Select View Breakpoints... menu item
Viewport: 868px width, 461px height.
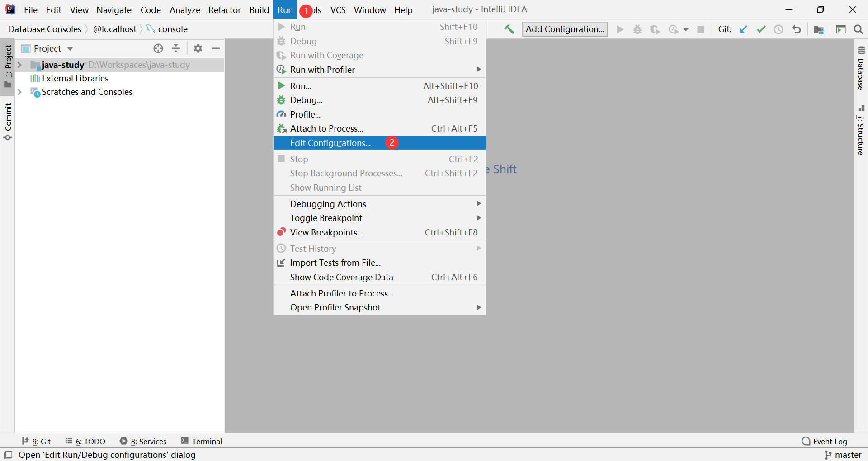[380, 232]
